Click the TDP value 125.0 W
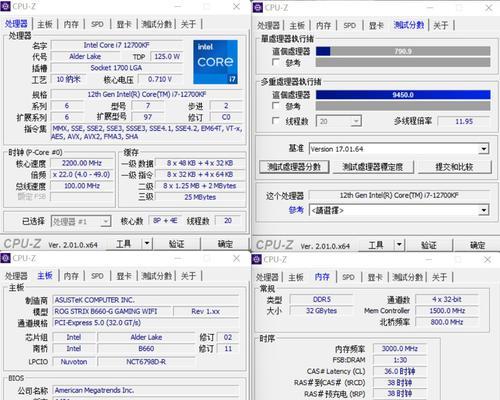 tap(167, 56)
